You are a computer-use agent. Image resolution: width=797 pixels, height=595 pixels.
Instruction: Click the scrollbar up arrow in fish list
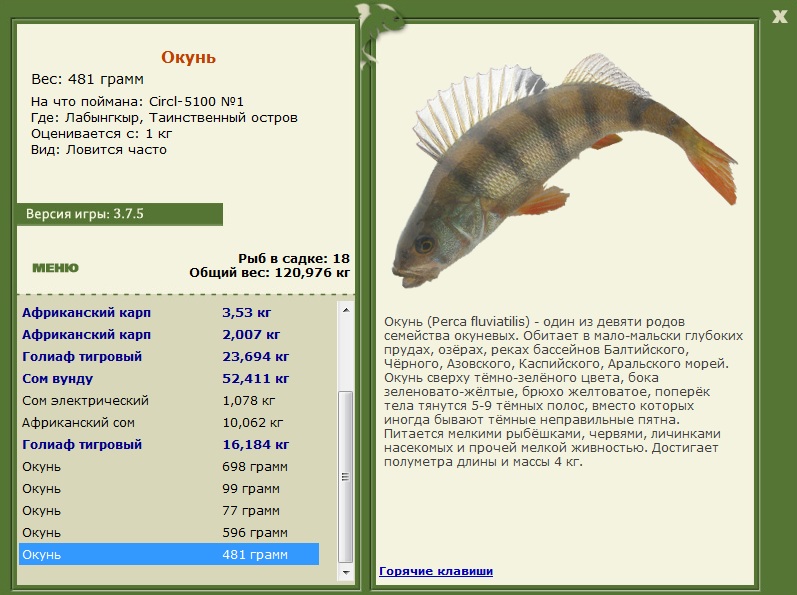(346, 310)
